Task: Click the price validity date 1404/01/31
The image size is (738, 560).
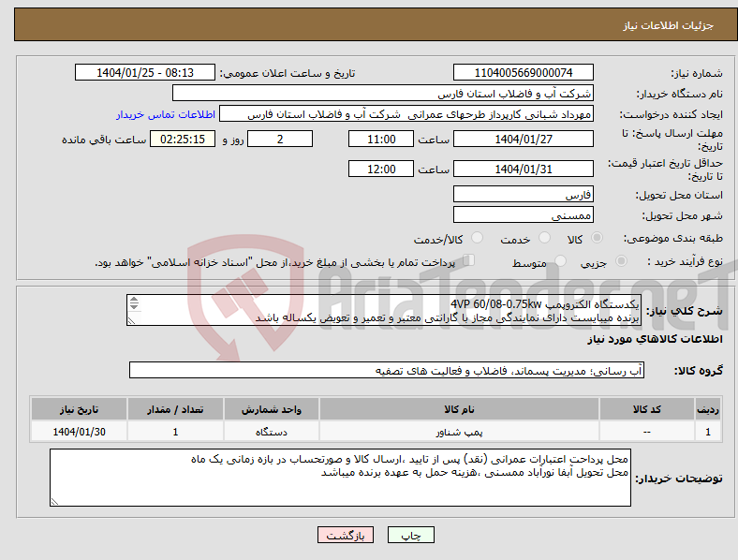Action: click(523, 169)
